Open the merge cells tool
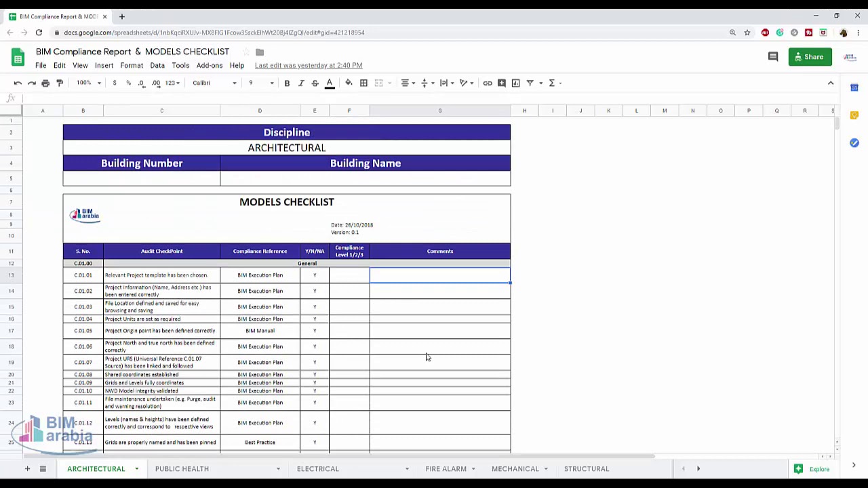The width and height of the screenshot is (868, 488). coord(379,83)
